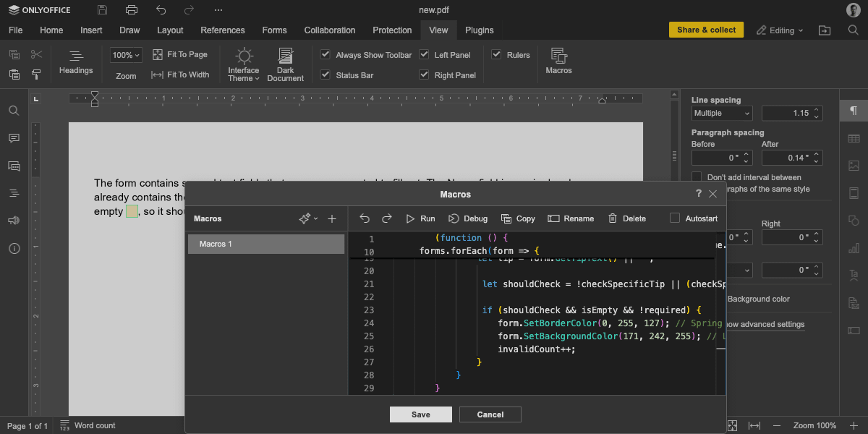Viewport: 868px width, 434px height.
Task: Open the Editing mode dropdown
Action: pyautogui.click(x=780, y=30)
